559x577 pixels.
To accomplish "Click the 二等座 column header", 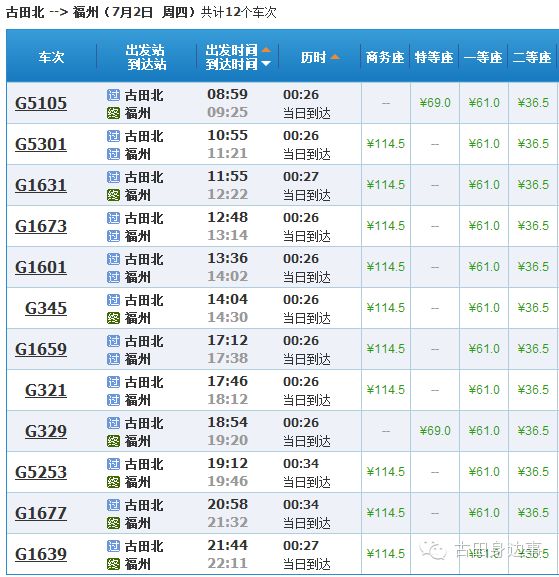I will coord(532,57).
